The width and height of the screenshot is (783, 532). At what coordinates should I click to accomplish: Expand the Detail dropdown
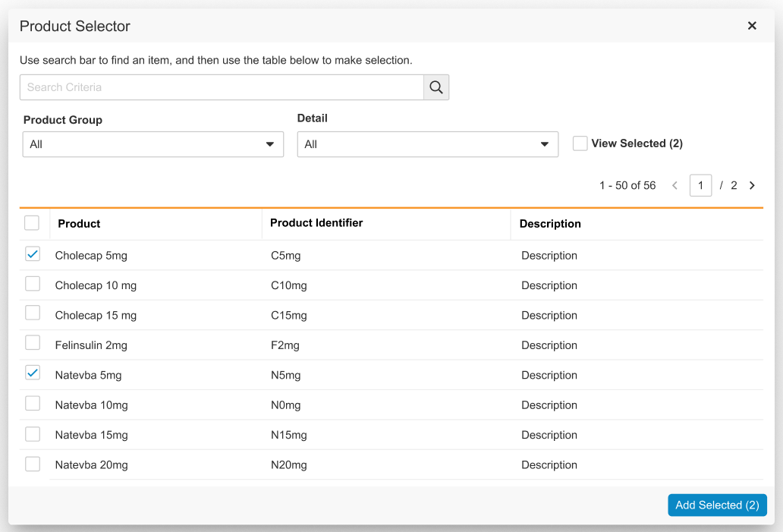pyautogui.click(x=427, y=144)
